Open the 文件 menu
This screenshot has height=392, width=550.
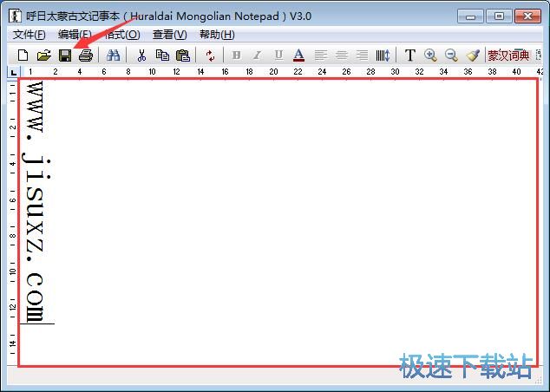click(29, 35)
